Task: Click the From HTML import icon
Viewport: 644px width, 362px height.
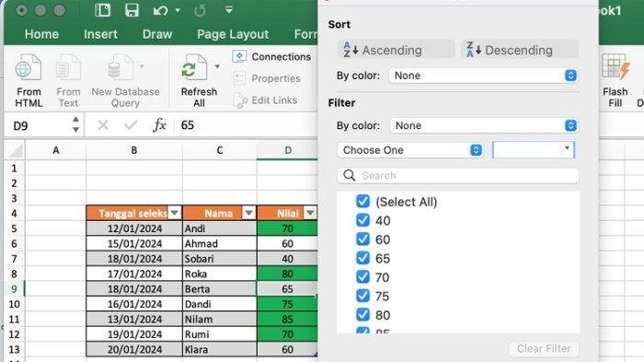Action: pos(28,67)
